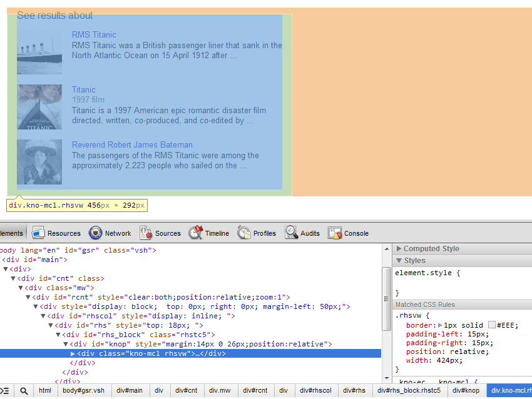Select the highlighted div.kno-mcl breadcrumb
Screen dimensions: 532x399
pyautogui.click(x=509, y=390)
